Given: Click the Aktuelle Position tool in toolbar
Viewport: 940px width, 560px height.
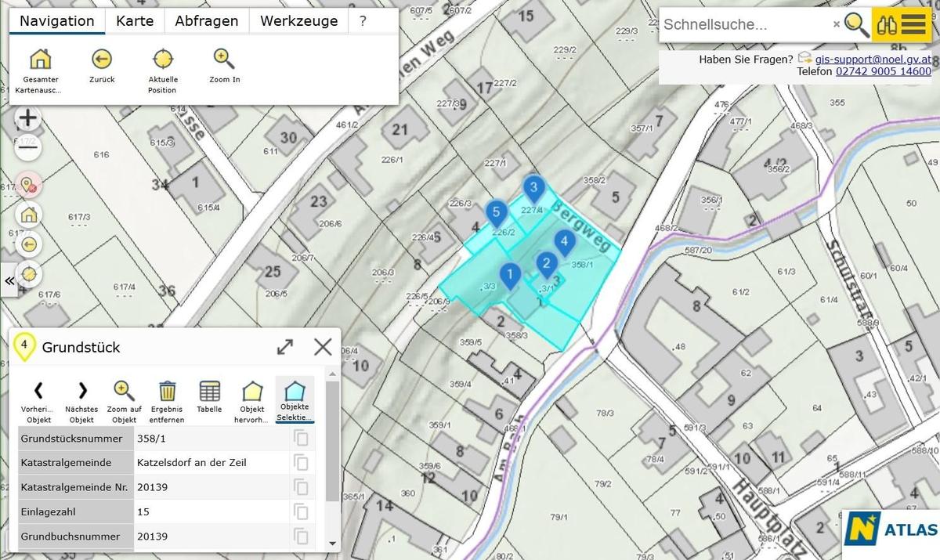Looking at the screenshot, I should pyautogui.click(x=163, y=60).
